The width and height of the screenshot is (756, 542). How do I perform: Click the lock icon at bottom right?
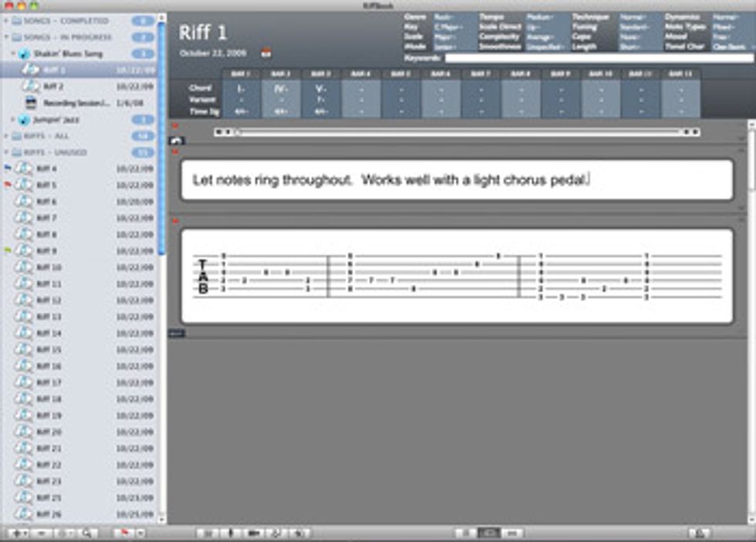(699, 533)
